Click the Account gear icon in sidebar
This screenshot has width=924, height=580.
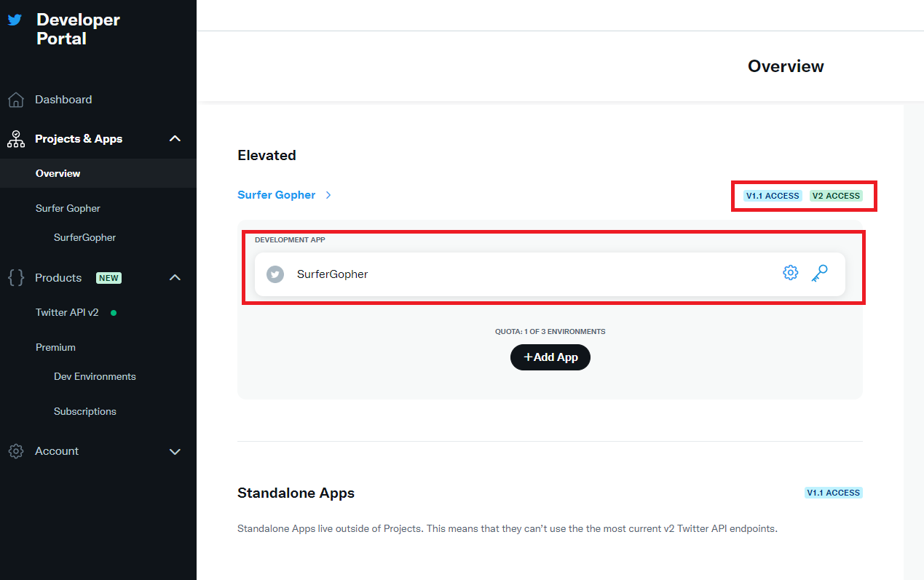point(16,451)
